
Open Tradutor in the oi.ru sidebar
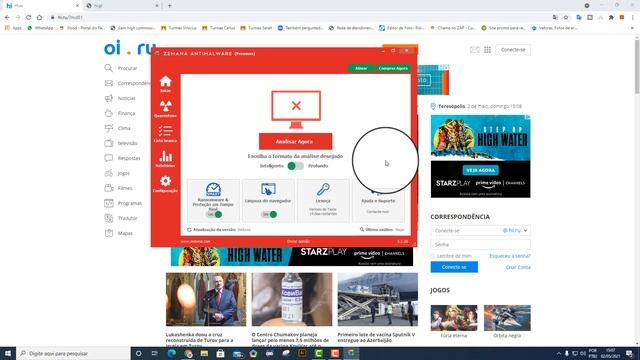coord(127,218)
